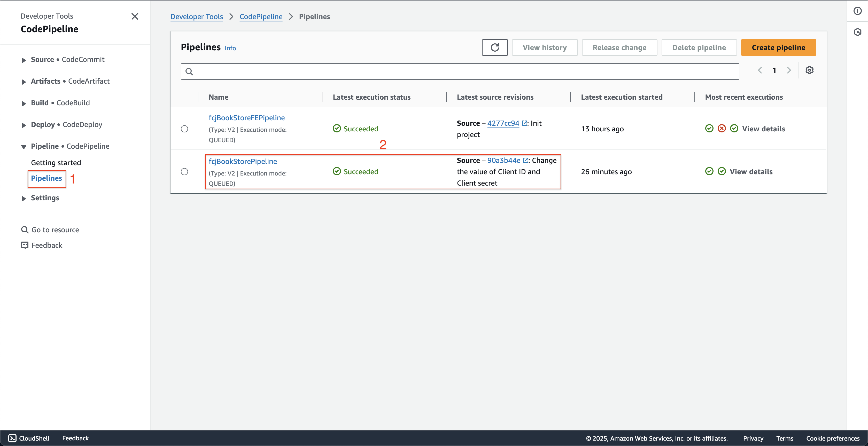
Task: Open Privacy link in footer
Action: pos(753,438)
